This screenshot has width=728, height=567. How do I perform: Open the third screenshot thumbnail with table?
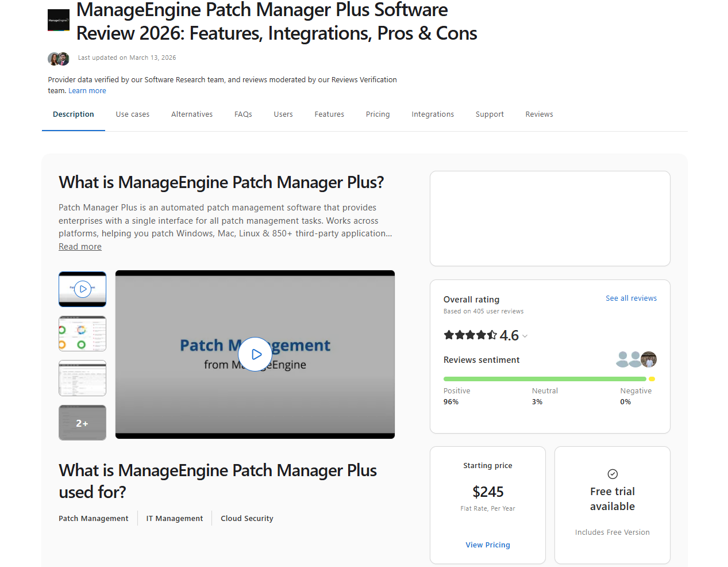[x=82, y=378]
